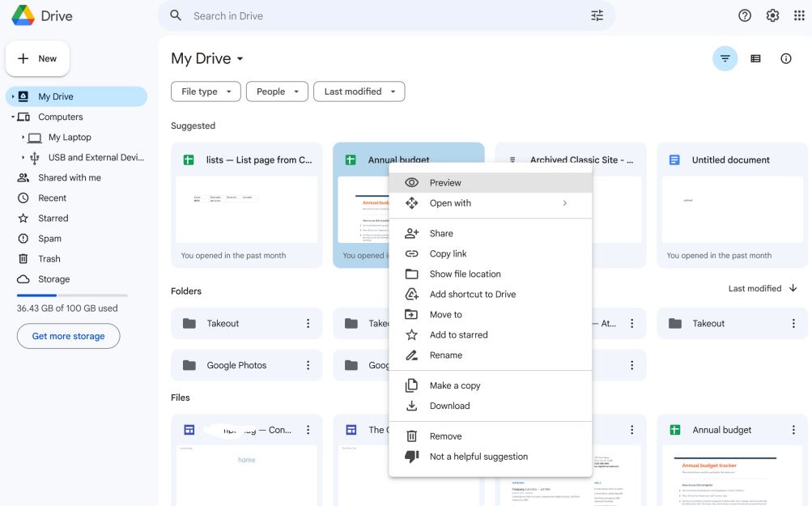Open My Laptop in the sidebar
812x506 pixels.
click(x=70, y=138)
